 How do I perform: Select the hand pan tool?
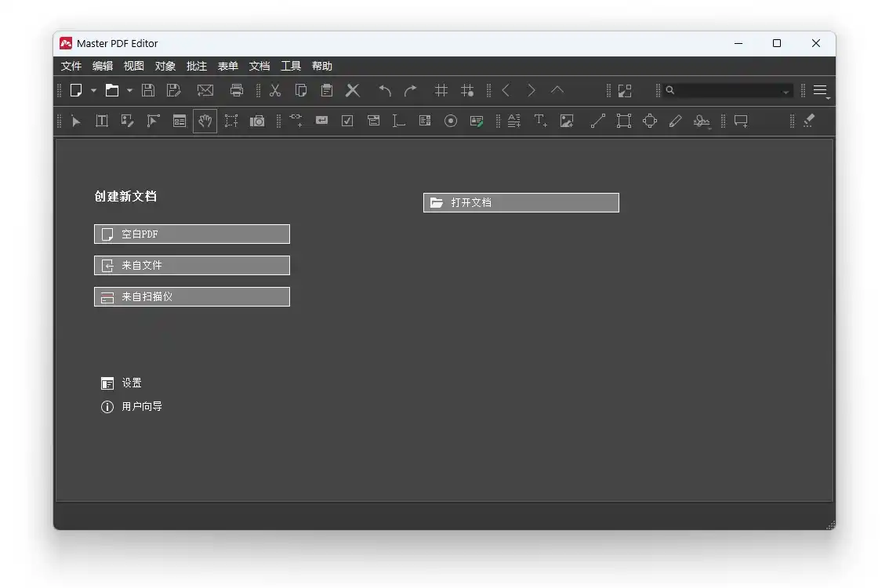click(x=205, y=122)
